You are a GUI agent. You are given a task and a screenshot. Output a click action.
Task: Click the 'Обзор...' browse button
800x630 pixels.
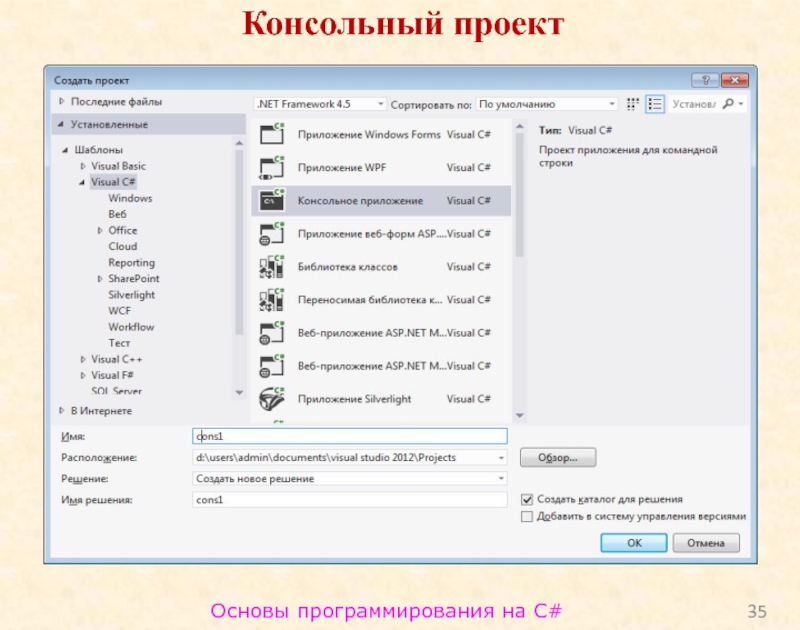pyautogui.click(x=558, y=458)
